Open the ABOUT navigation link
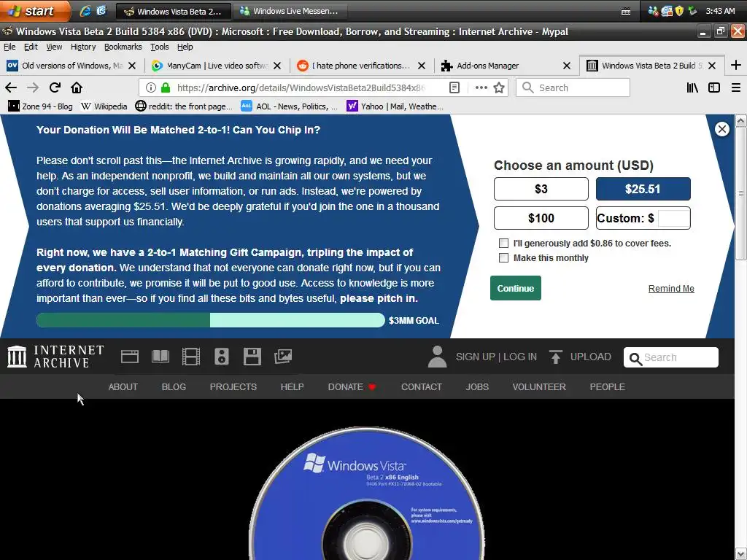This screenshot has width=747, height=560. (x=123, y=386)
